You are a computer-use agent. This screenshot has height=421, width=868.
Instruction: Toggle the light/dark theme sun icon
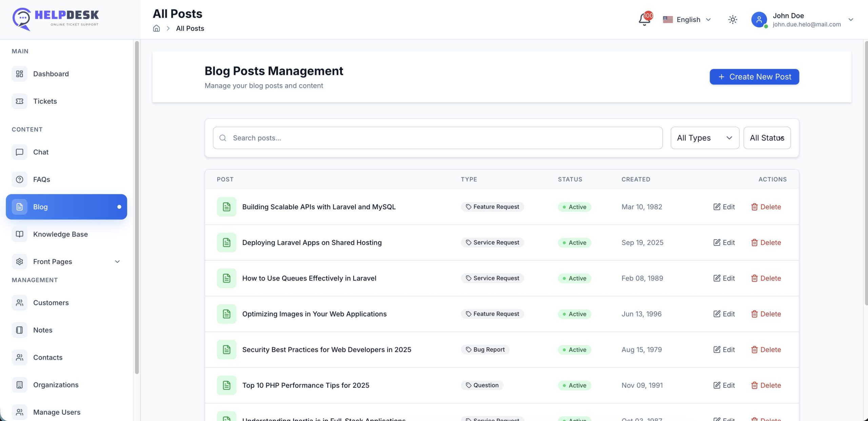732,20
